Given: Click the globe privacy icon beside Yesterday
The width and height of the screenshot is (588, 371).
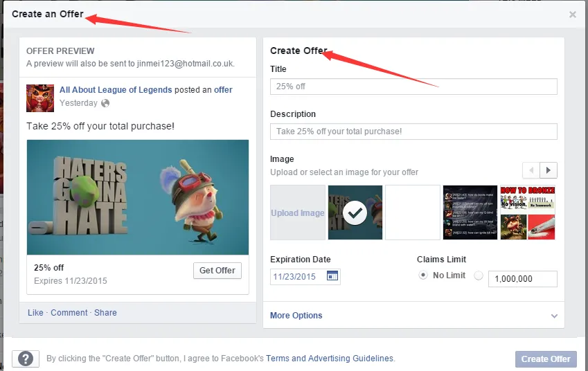Looking at the screenshot, I should [105, 103].
